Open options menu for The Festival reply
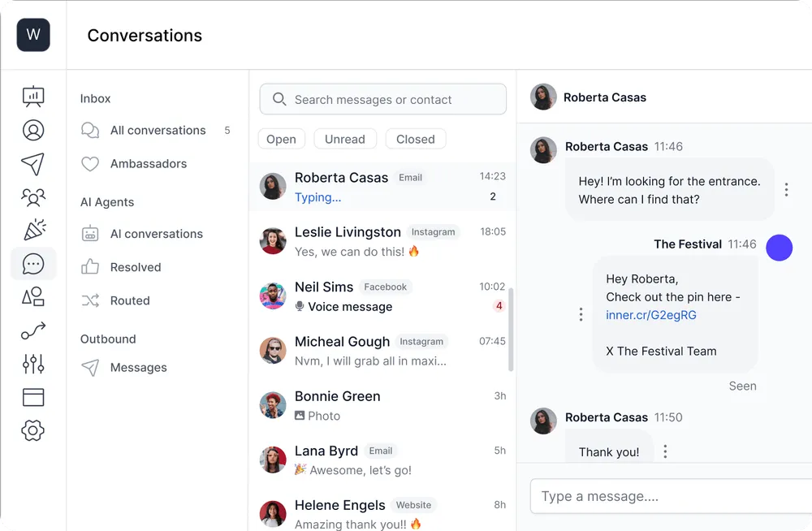 click(581, 314)
